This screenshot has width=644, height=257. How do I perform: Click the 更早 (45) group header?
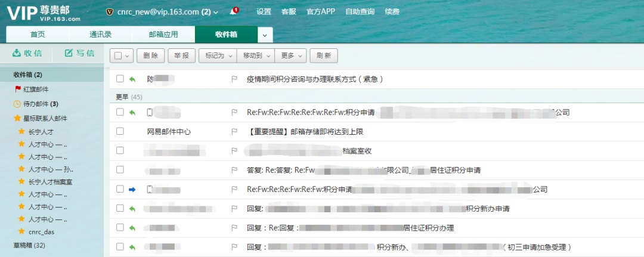(129, 97)
